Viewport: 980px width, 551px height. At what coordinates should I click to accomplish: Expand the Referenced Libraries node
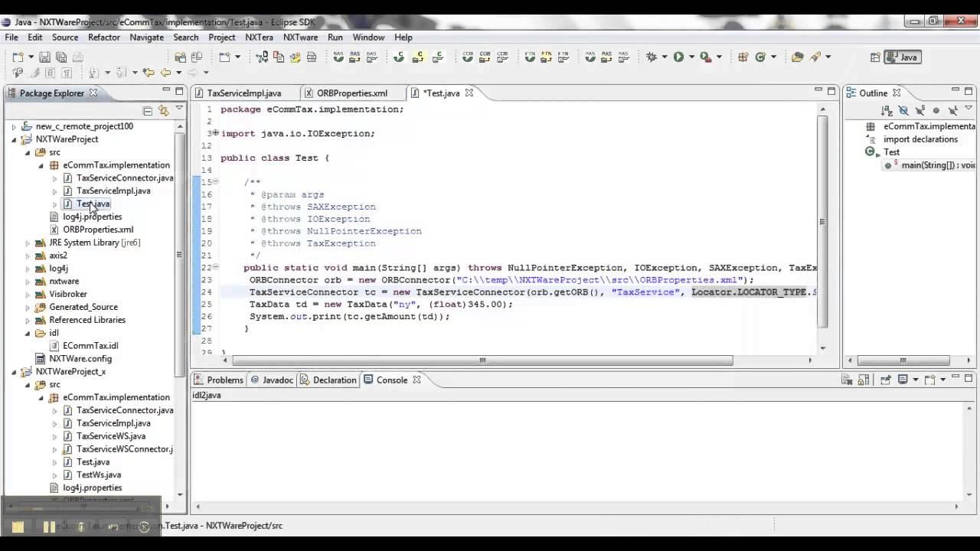point(28,320)
